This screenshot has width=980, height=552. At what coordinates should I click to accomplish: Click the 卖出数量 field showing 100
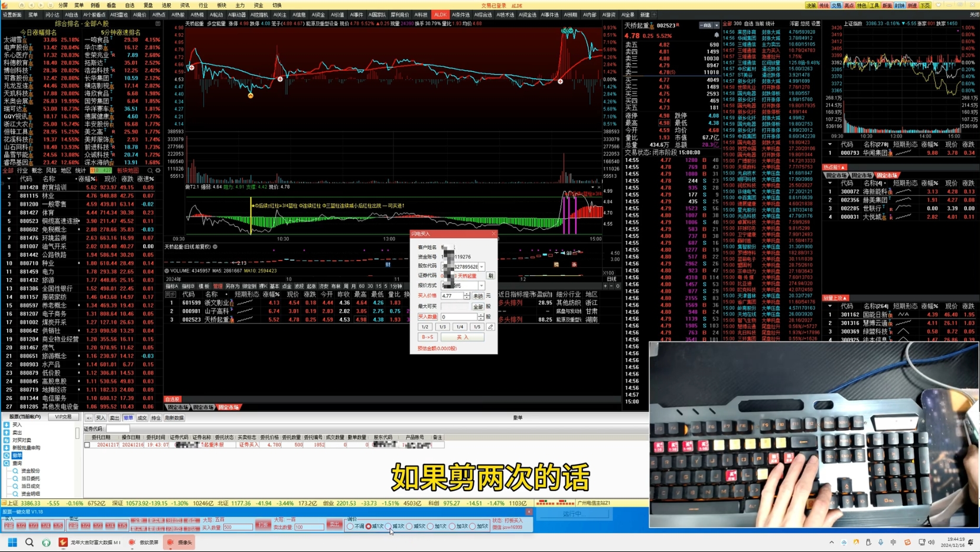(x=309, y=527)
